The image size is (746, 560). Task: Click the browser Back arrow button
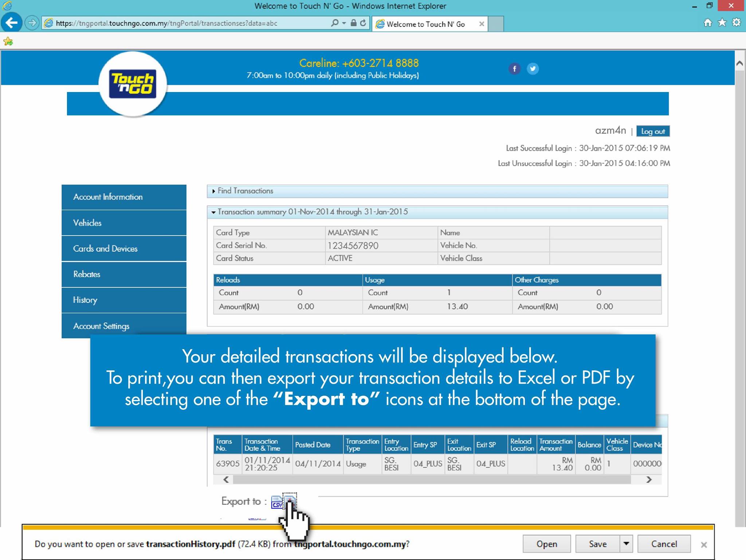pyautogui.click(x=12, y=23)
